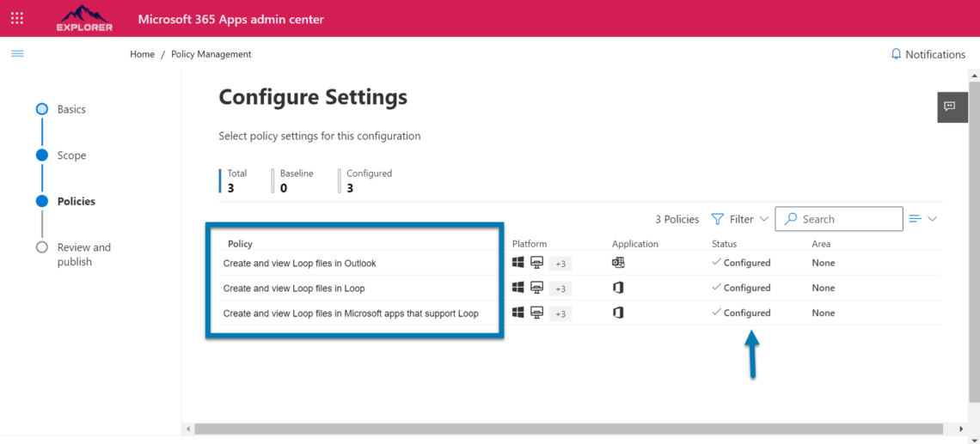Screen dimensions: 980x444
Task: Open Create and view Loop files in Outlook
Action: pyautogui.click(x=299, y=264)
